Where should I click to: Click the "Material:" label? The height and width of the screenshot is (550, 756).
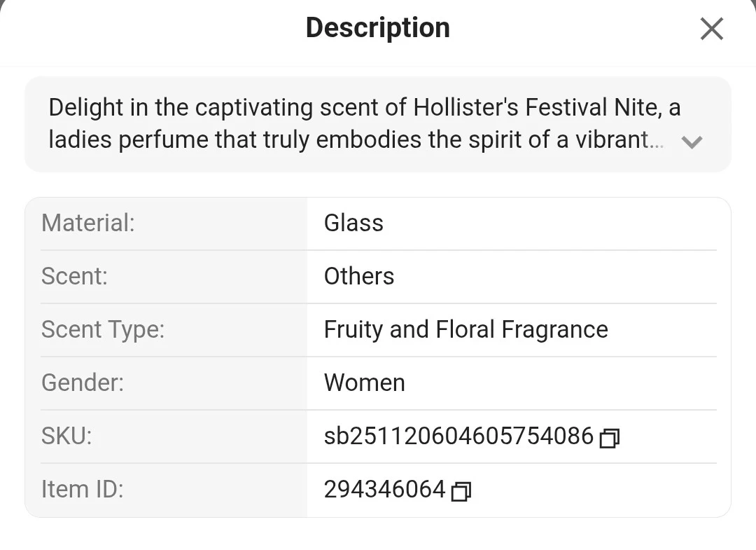click(x=87, y=223)
